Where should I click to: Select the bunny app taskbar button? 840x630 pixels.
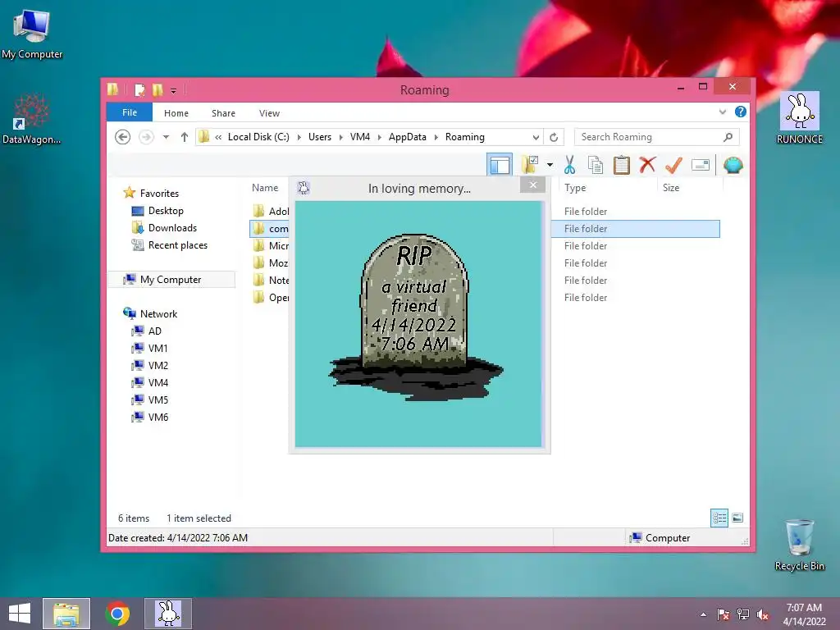click(x=167, y=614)
